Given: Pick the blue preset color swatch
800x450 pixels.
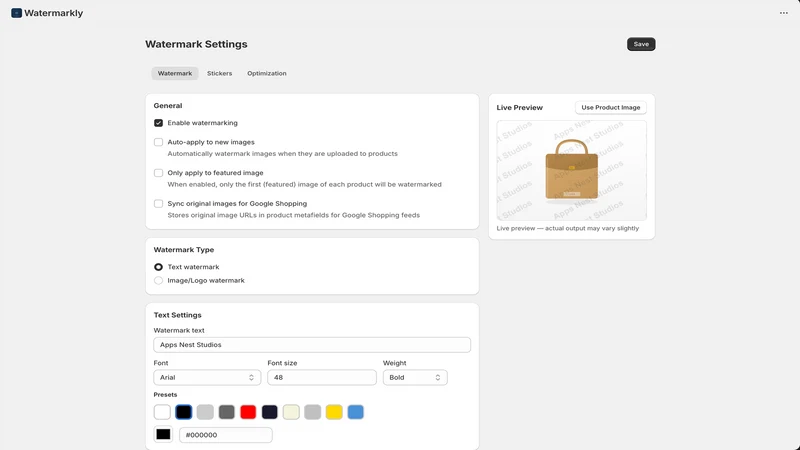Looking at the screenshot, I should tap(356, 412).
